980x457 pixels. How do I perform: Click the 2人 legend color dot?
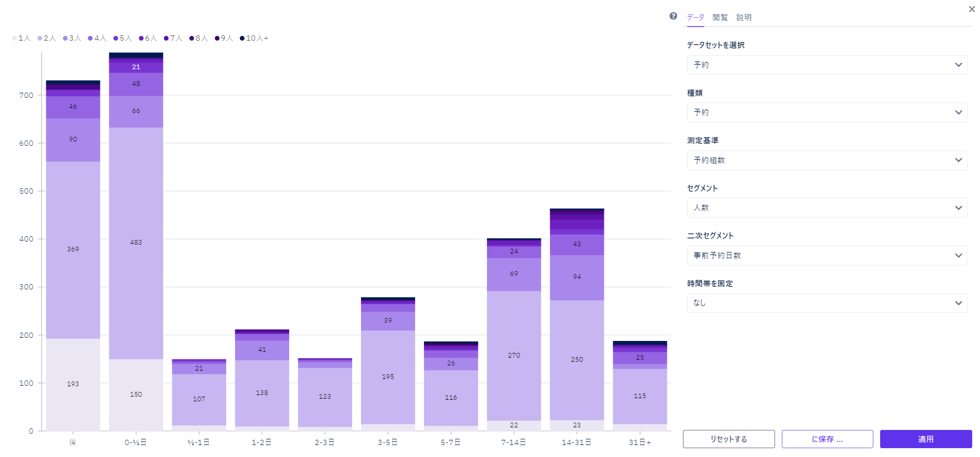[x=40, y=38]
